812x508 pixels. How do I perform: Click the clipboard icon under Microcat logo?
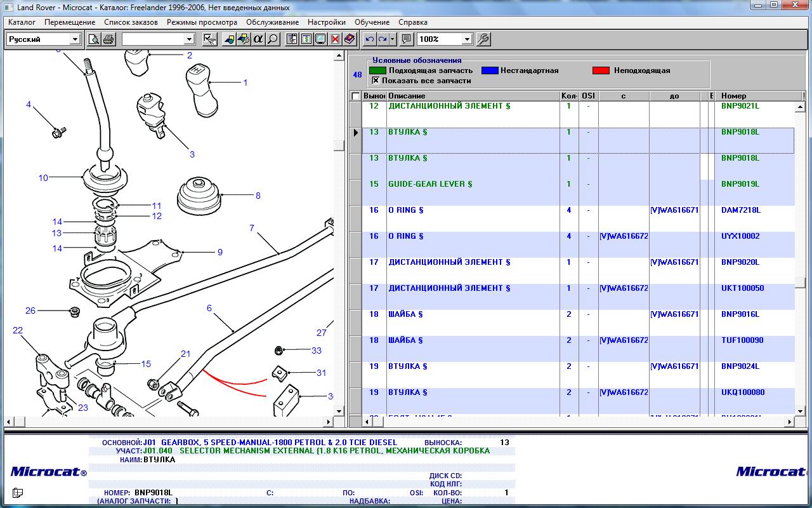[x=17, y=492]
